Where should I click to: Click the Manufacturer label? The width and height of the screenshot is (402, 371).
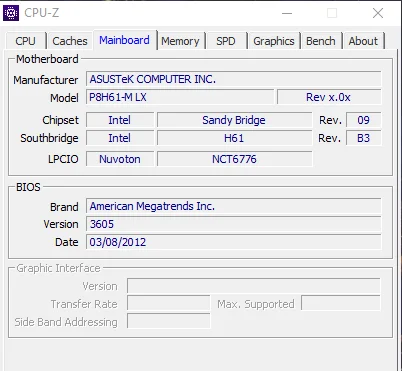pos(46,80)
